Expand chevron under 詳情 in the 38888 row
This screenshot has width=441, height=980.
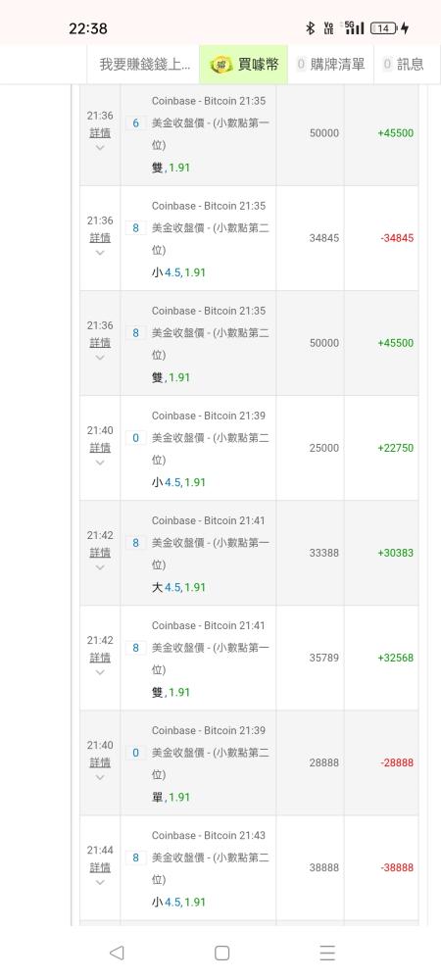[100, 883]
